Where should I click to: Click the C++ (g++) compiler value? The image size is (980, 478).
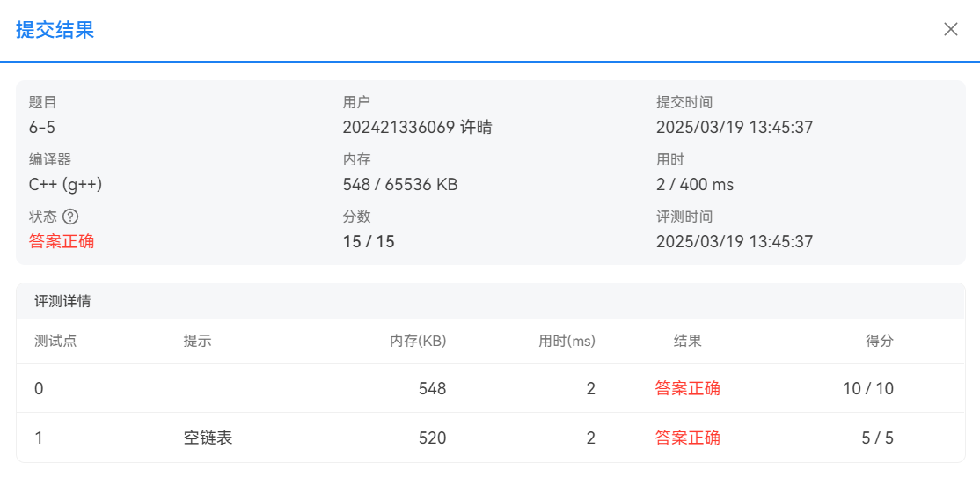66,185
